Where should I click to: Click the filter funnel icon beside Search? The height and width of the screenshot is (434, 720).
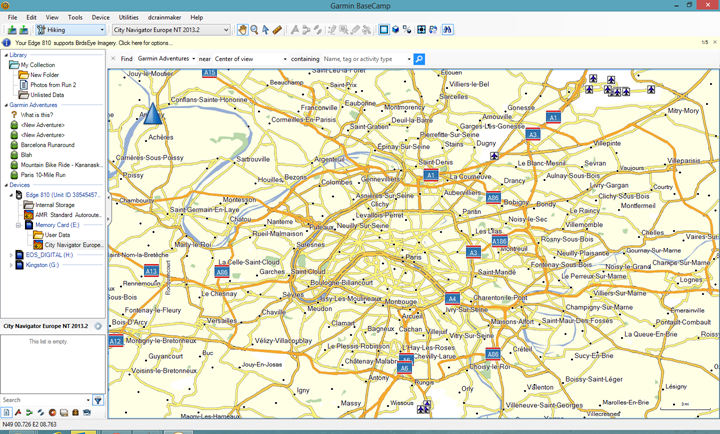(x=98, y=400)
